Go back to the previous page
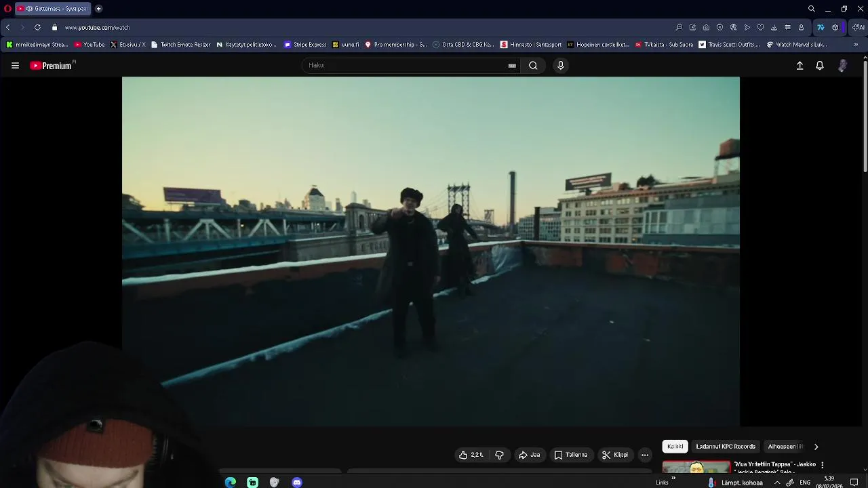 pyautogui.click(x=7, y=28)
